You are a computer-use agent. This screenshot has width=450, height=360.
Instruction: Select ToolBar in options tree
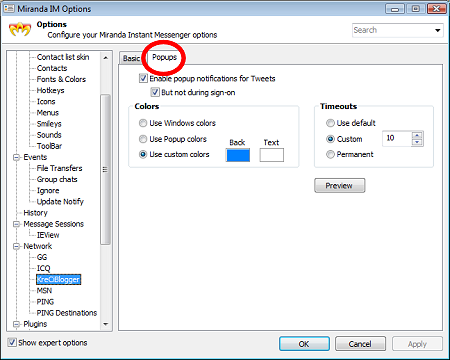pos(49,146)
